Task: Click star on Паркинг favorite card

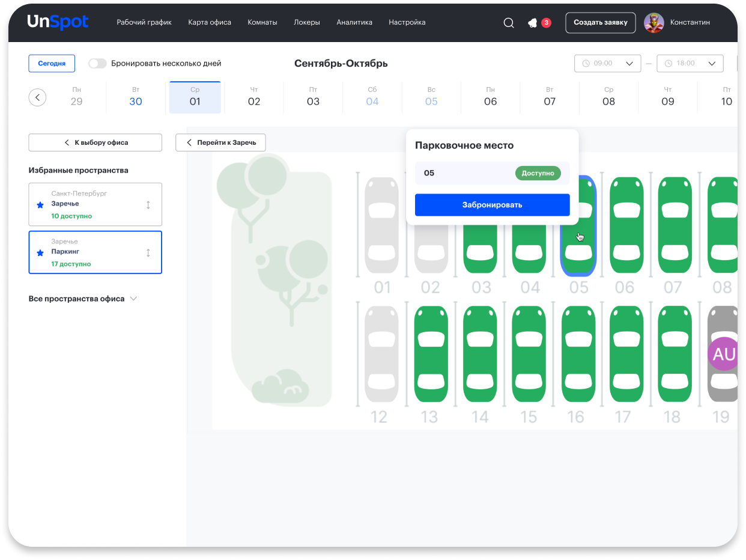Action: point(40,252)
